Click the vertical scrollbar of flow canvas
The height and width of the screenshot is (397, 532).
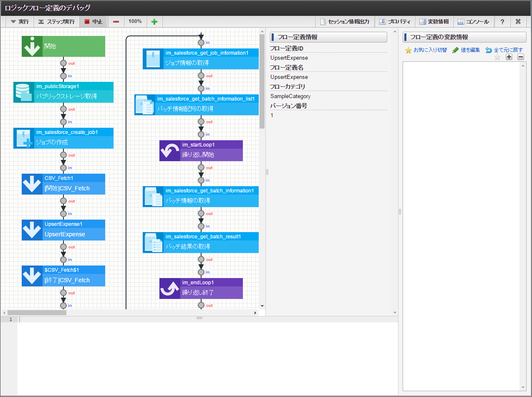tap(262, 81)
